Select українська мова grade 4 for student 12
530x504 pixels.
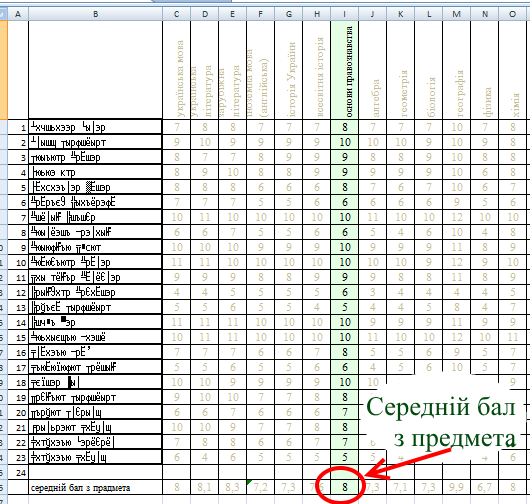tap(176, 292)
